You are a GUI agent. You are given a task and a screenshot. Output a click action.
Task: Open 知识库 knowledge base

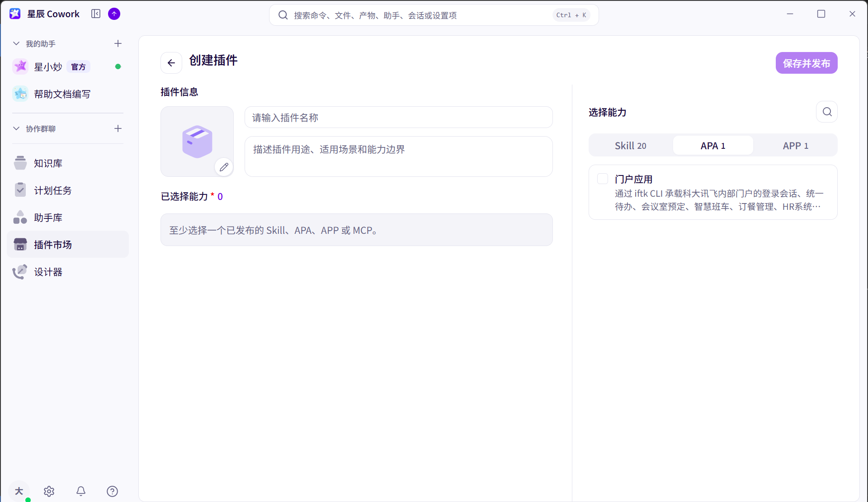68,163
